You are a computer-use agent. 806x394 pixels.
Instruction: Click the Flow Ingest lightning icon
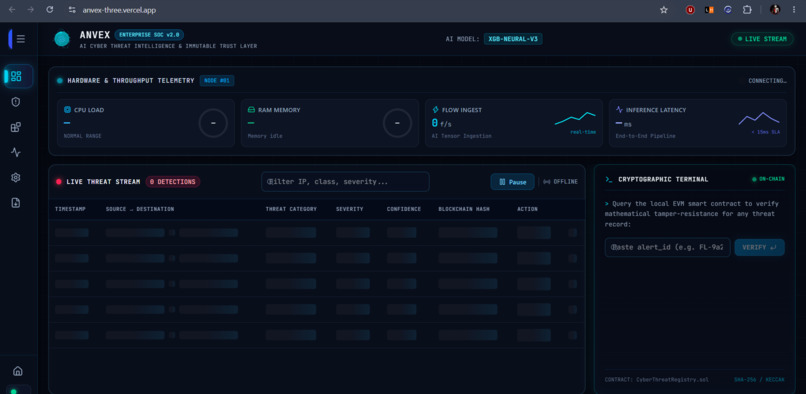click(435, 110)
